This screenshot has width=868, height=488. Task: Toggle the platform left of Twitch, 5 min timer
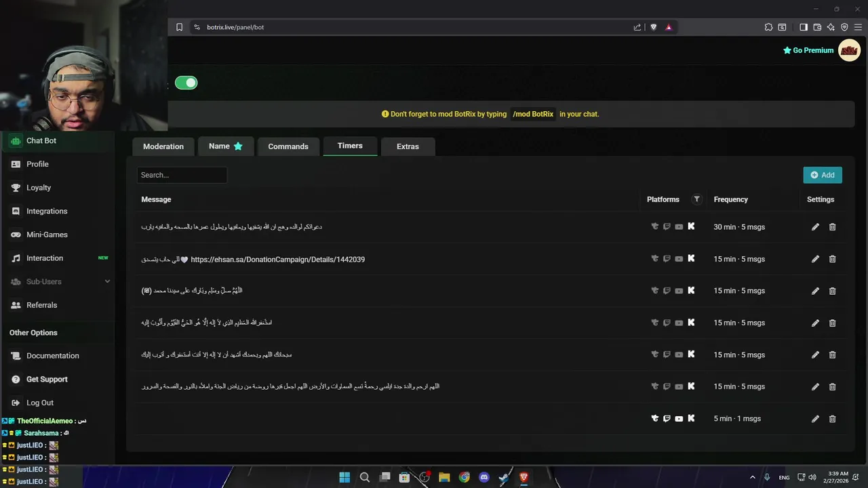[654, 419]
